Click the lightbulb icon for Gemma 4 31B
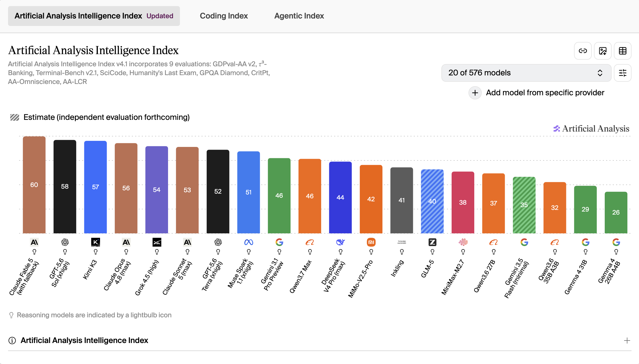Image resolution: width=639 pixels, height=364 pixels. click(x=586, y=252)
